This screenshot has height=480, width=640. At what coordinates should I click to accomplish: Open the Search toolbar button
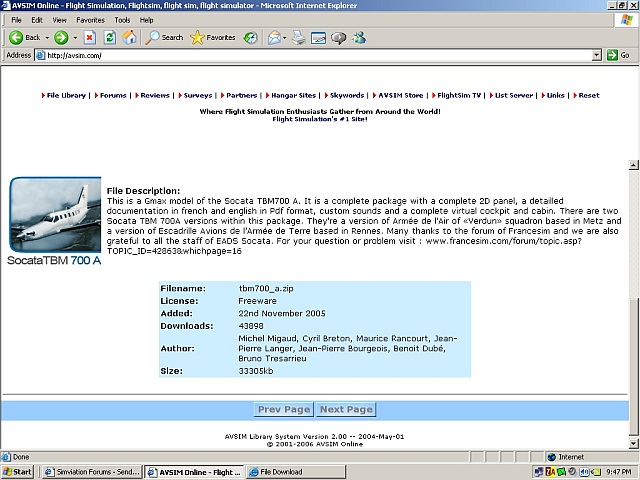coord(164,37)
